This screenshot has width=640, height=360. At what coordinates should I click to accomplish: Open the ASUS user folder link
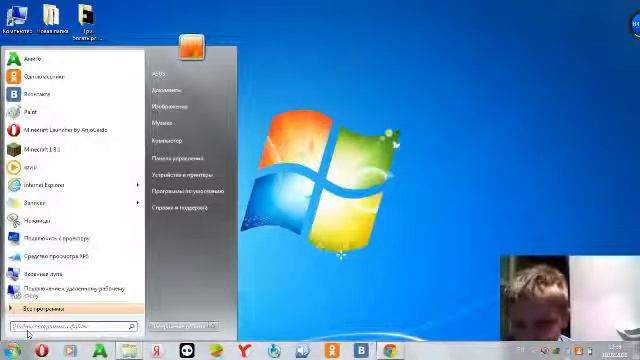pos(159,74)
